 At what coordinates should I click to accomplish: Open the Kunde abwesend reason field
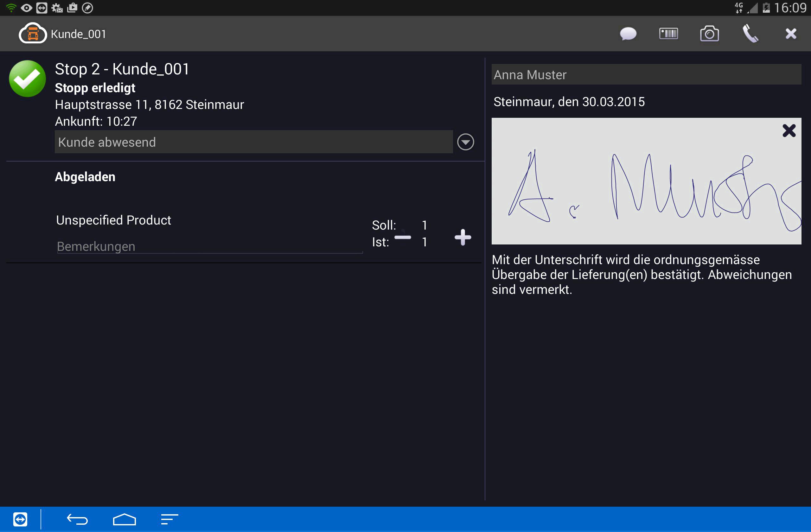tap(253, 142)
